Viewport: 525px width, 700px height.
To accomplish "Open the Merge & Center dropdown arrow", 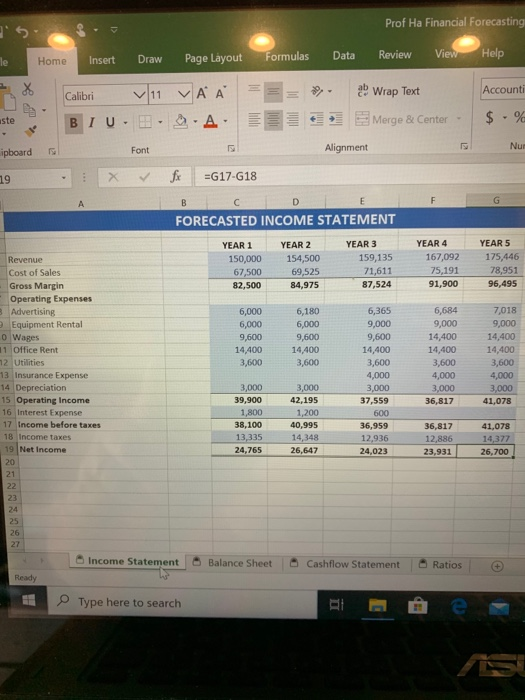I will [458, 119].
